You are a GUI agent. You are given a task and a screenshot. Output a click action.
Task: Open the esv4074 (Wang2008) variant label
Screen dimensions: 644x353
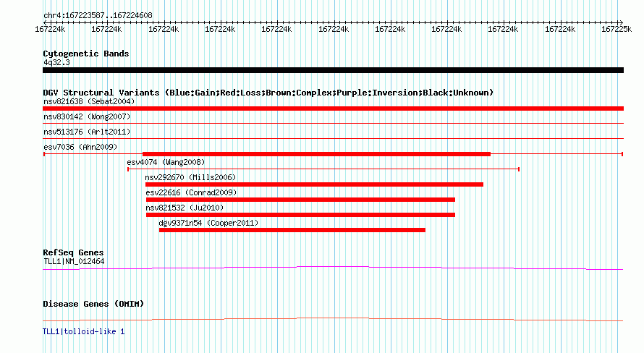click(x=166, y=162)
